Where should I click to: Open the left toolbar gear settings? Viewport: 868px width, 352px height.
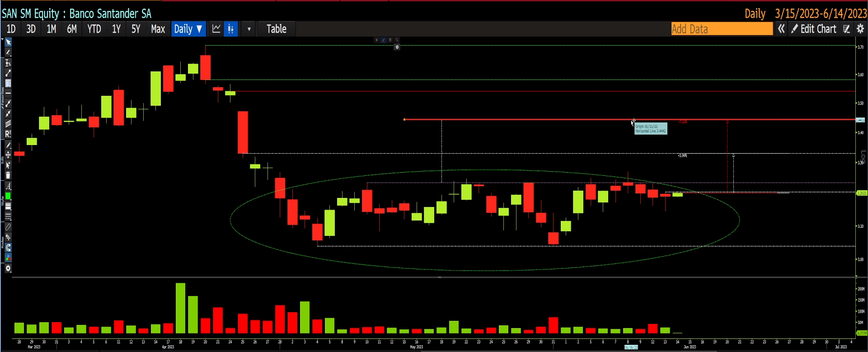[8, 268]
